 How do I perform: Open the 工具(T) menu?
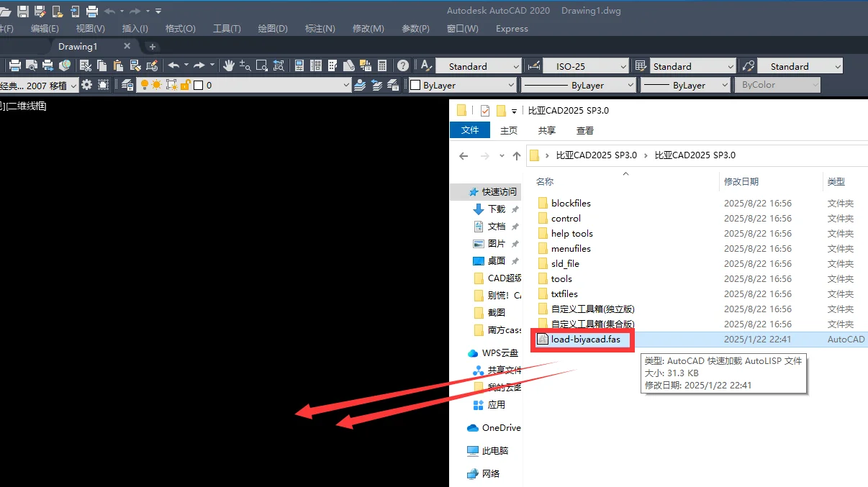coord(227,29)
